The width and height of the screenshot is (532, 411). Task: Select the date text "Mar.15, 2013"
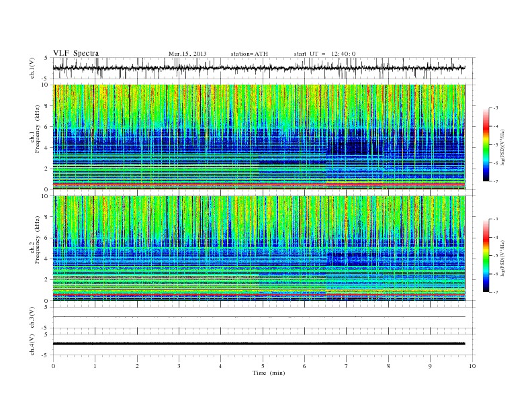tap(187, 54)
